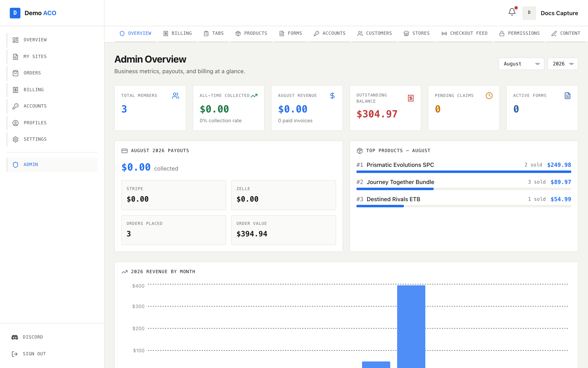Open the Forms tab
The height and width of the screenshot is (368, 588).
(x=290, y=33)
